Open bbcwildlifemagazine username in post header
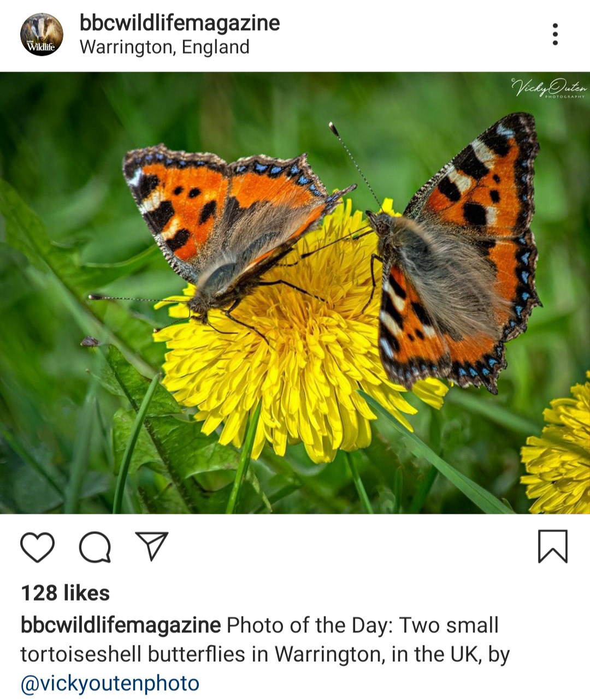The width and height of the screenshot is (590, 700). pos(180,23)
